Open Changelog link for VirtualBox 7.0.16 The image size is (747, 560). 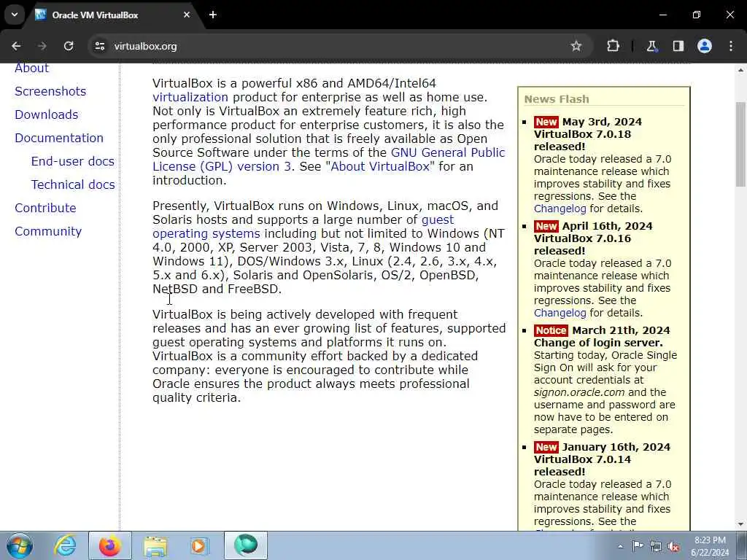[560, 313]
